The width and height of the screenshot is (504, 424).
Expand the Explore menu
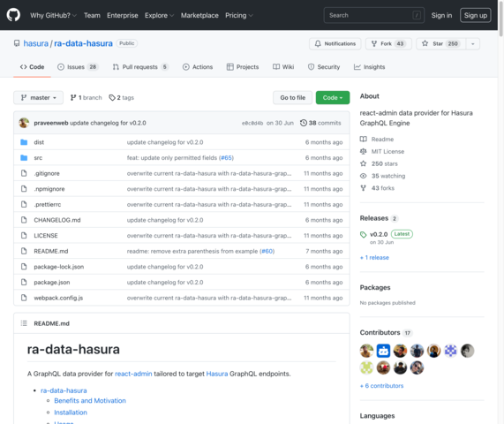pyautogui.click(x=159, y=15)
